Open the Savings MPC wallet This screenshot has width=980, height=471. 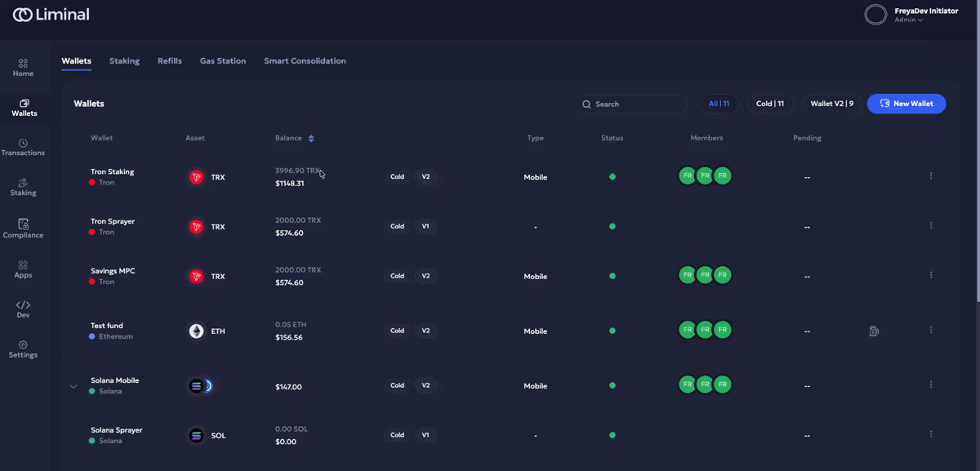click(x=113, y=271)
